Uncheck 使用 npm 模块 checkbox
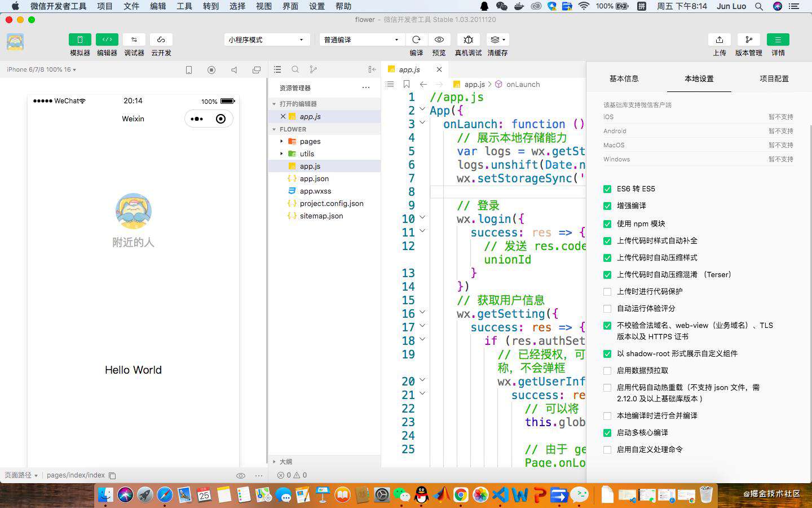Image resolution: width=812 pixels, height=508 pixels. click(607, 224)
